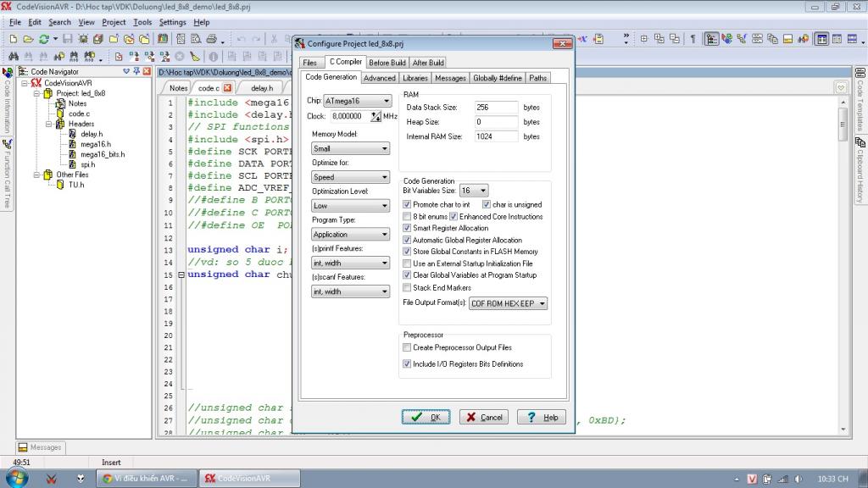Close the code.c tab with red X

227,88
